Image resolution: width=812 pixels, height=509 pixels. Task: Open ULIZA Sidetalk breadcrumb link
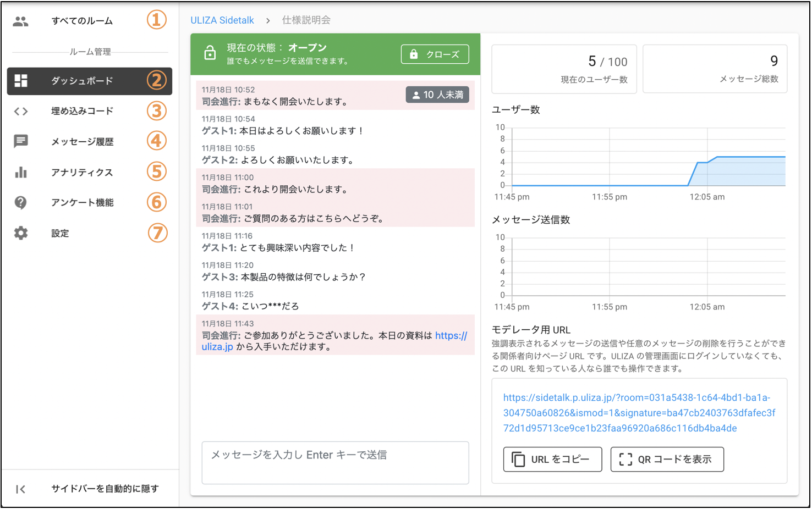222,20
